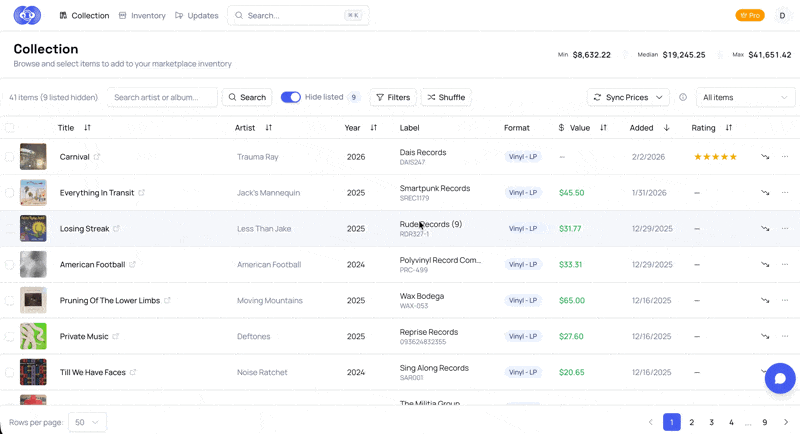
Task: Open external link icon next to Carnival
Action: tap(97, 157)
